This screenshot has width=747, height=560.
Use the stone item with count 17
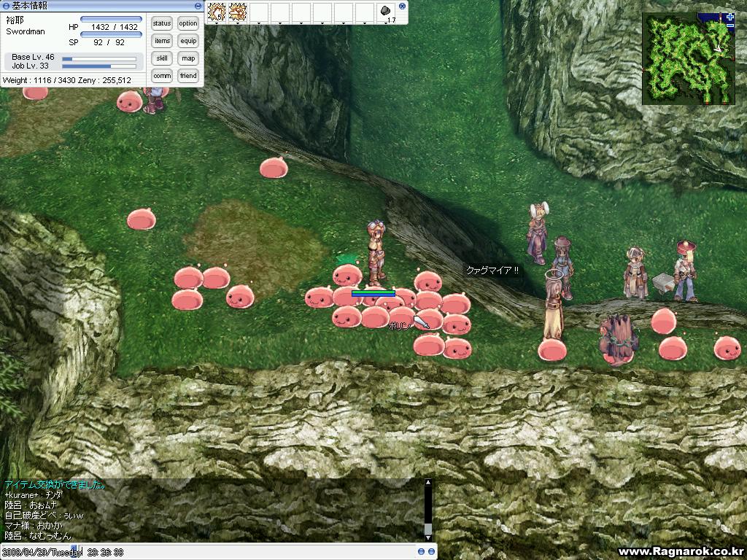(x=386, y=12)
